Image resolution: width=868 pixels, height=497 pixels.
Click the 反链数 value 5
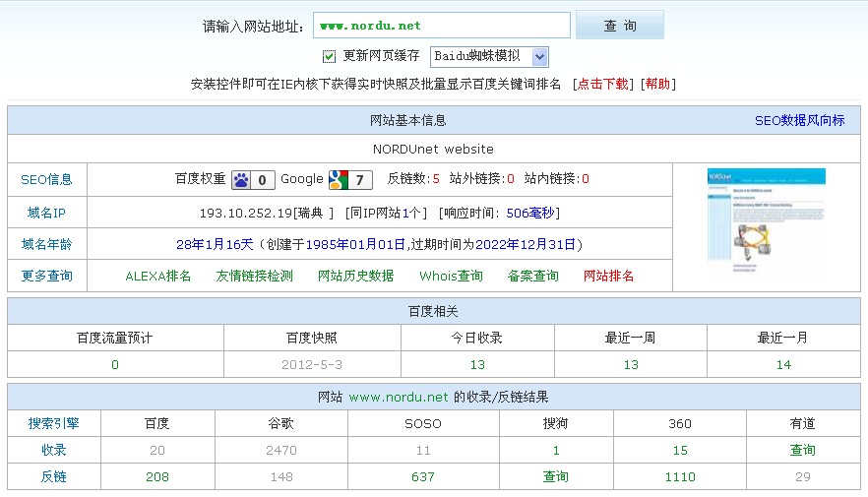[x=436, y=179]
